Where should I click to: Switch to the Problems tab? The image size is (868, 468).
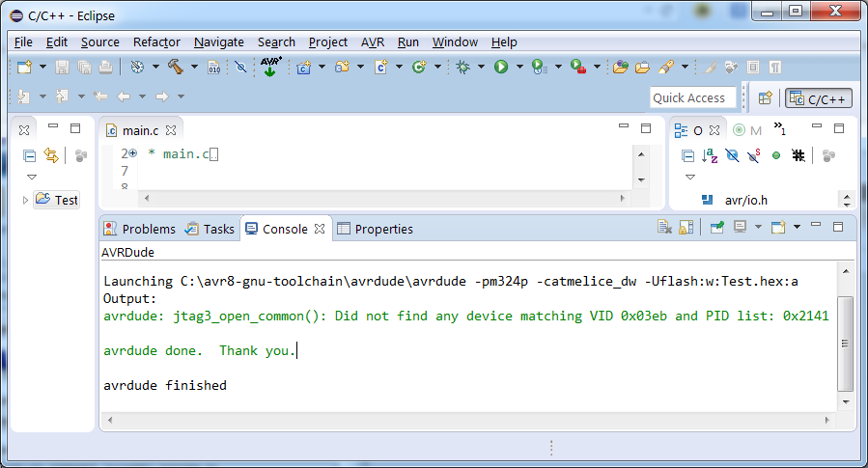click(139, 229)
